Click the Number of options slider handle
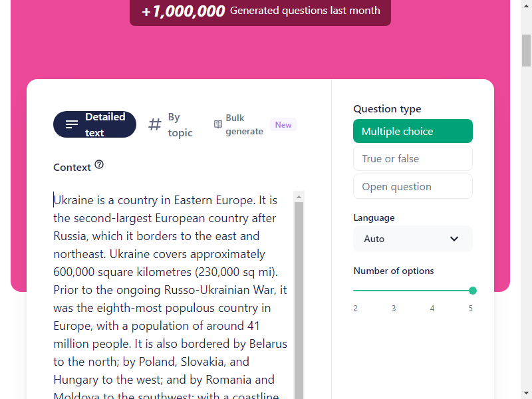 point(473,291)
